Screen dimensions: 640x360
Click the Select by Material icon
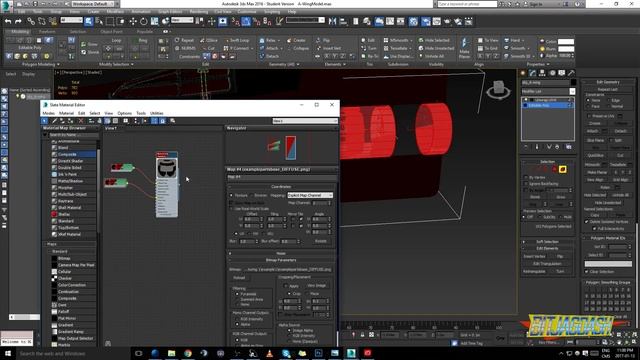(173, 121)
